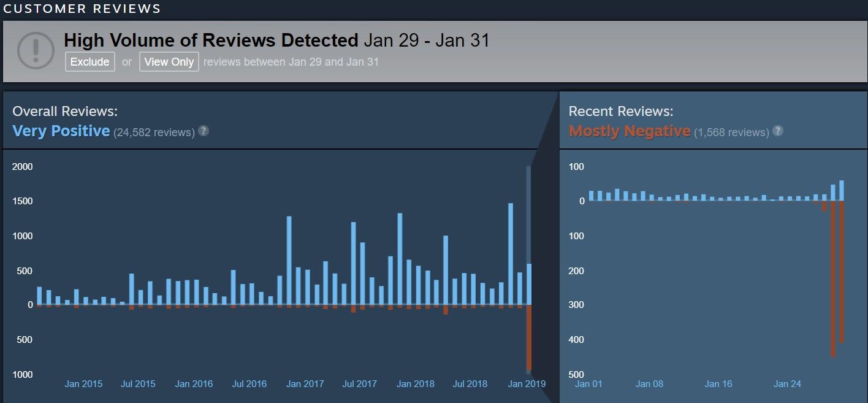
Task: Click the "Jan 2018" axis label
Action: coord(416,384)
